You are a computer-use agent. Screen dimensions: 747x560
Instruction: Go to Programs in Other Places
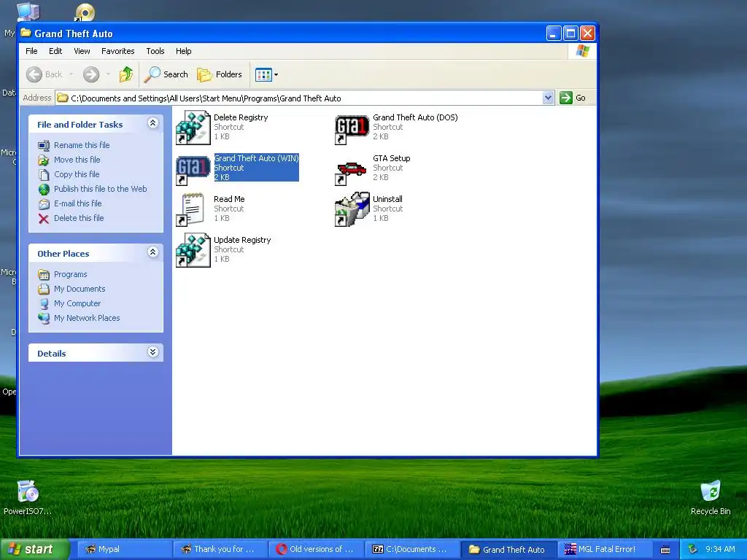[70, 274]
